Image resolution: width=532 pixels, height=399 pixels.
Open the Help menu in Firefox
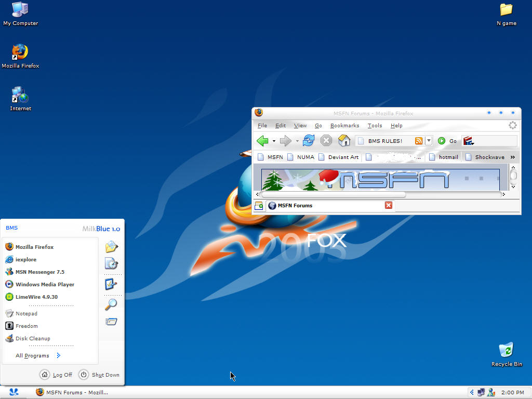point(396,126)
